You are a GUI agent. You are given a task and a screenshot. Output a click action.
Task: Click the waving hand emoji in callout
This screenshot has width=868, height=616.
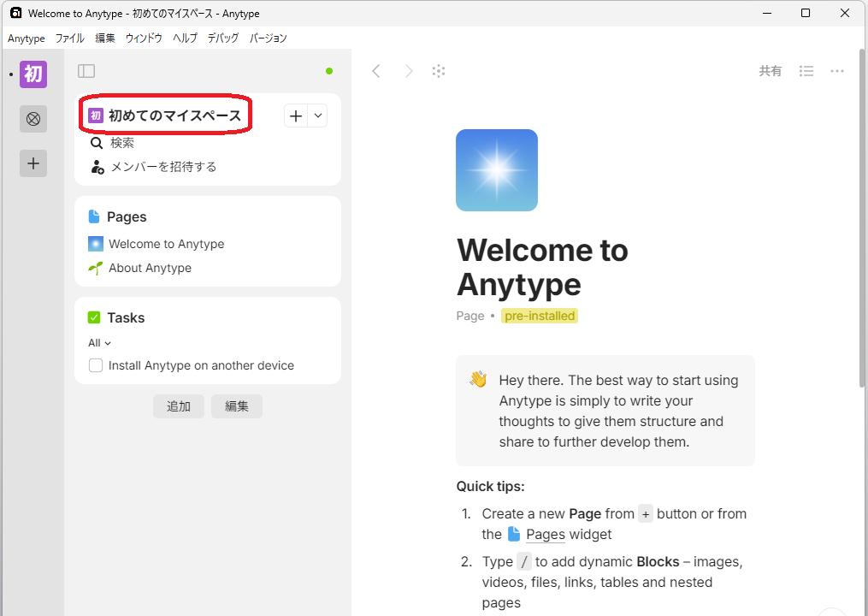(x=478, y=380)
